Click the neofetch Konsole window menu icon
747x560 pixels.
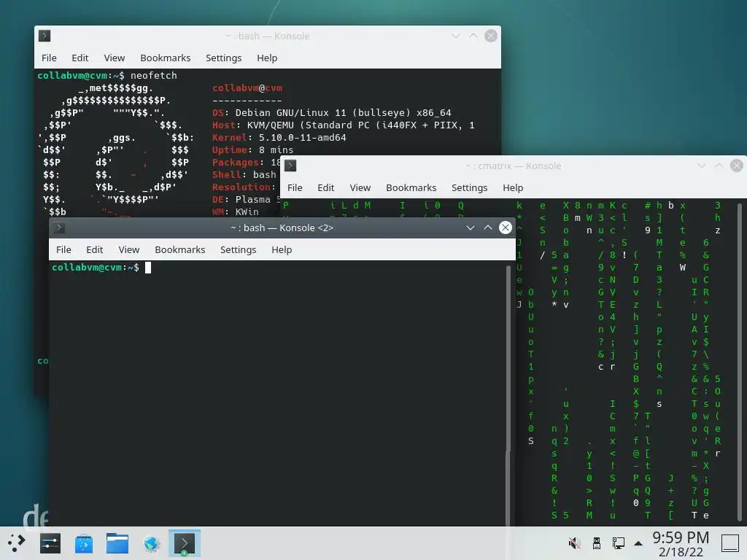44,36
